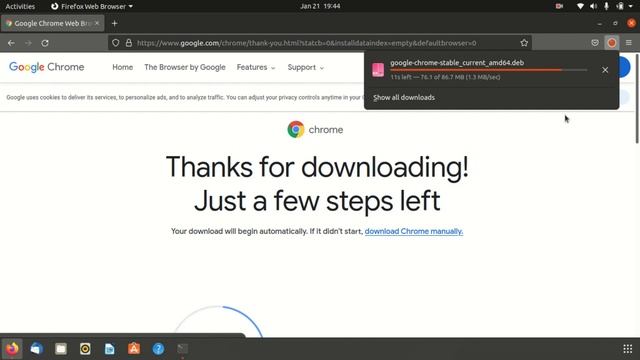The image size is (640, 360).
Task: Go back with the browser back arrow
Action: click(11, 43)
